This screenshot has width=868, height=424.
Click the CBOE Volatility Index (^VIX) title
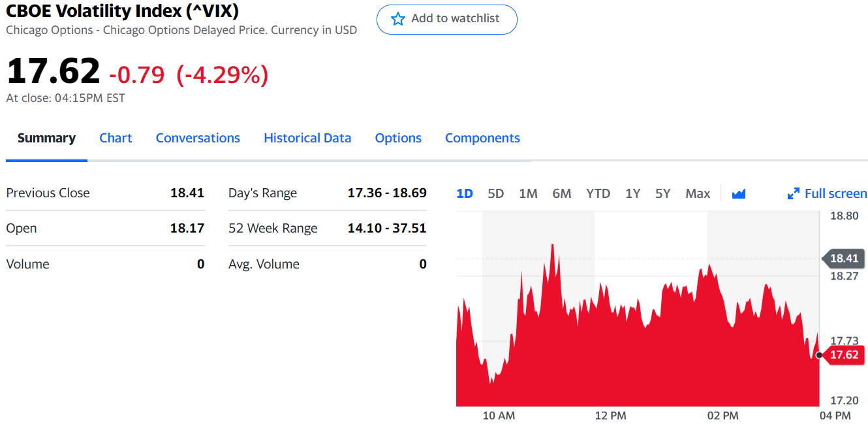pos(122,10)
